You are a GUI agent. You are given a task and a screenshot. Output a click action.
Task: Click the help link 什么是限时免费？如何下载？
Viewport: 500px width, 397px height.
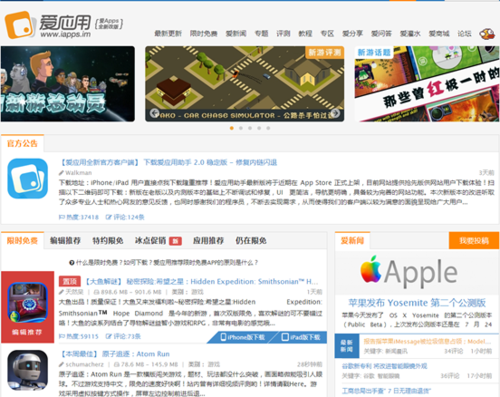click(167, 263)
